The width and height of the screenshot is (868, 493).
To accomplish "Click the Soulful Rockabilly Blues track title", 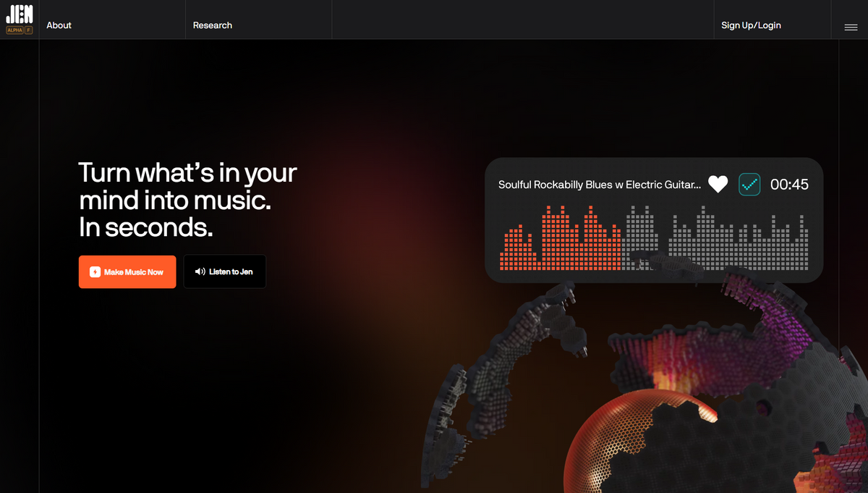I will (600, 185).
